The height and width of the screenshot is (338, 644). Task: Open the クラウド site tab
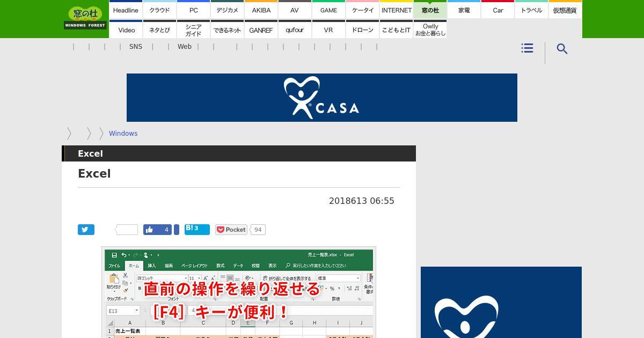point(159,10)
